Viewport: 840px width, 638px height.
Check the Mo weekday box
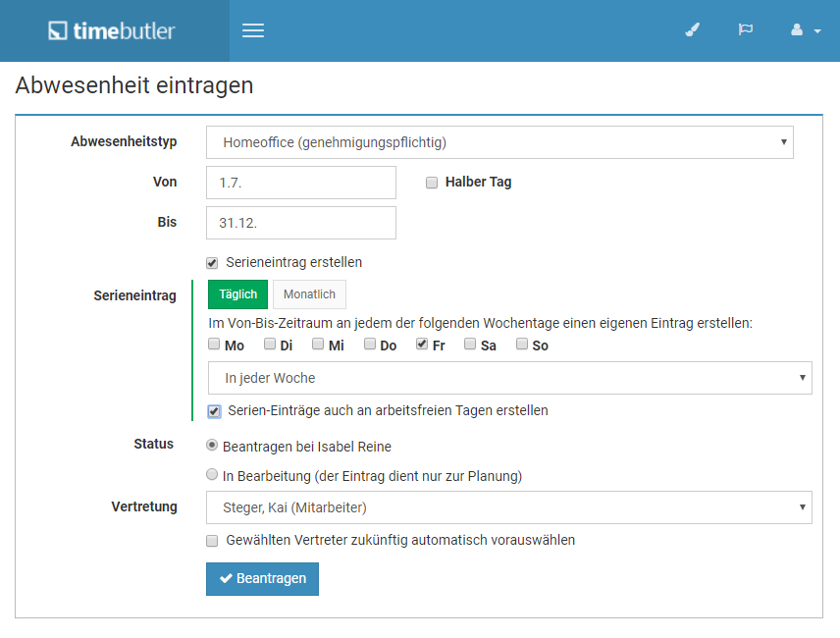214,344
